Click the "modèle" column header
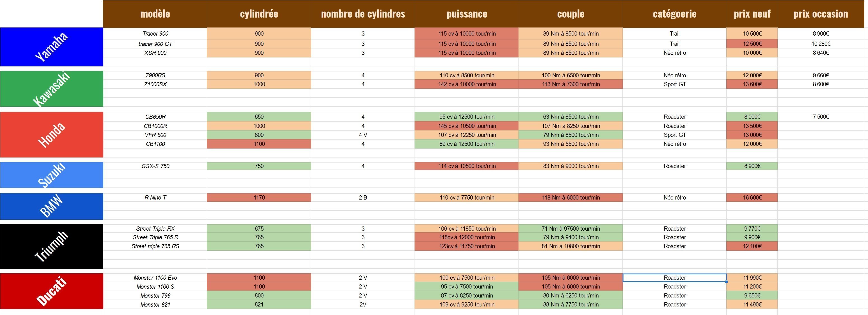 click(x=155, y=14)
